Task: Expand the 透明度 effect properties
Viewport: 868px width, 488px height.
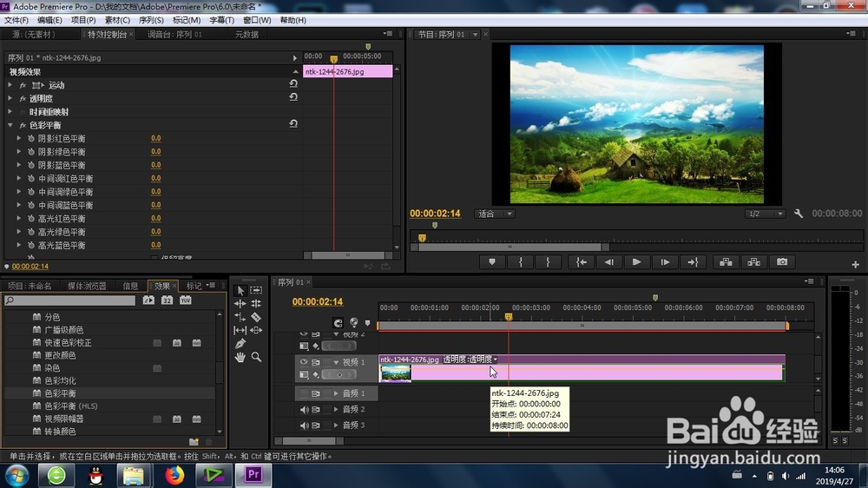Action: coord(10,98)
